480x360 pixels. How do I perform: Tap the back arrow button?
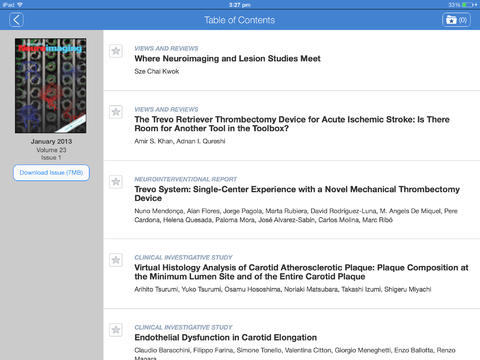click(x=16, y=20)
